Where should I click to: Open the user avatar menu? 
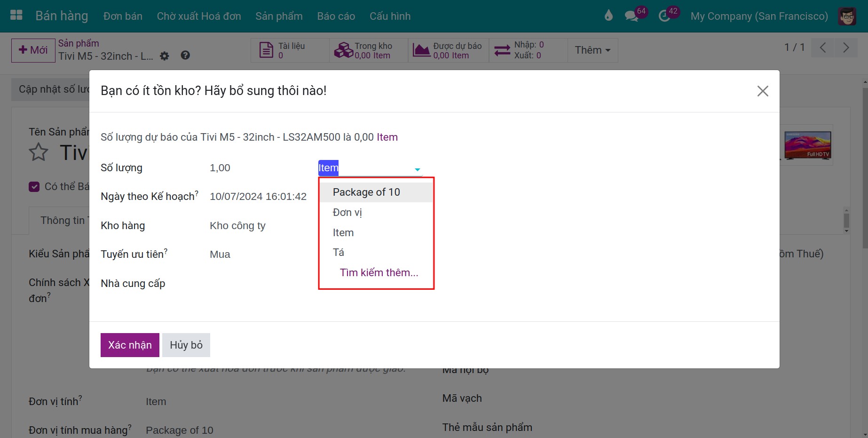tap(847, 16)
